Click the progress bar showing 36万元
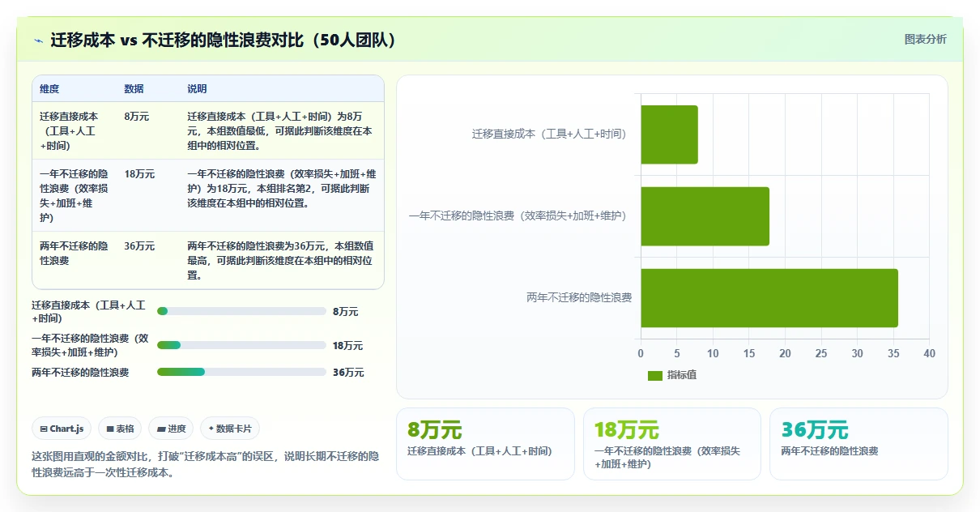The height and width of the screenshot is (512, 980). (x=241, y=372)
